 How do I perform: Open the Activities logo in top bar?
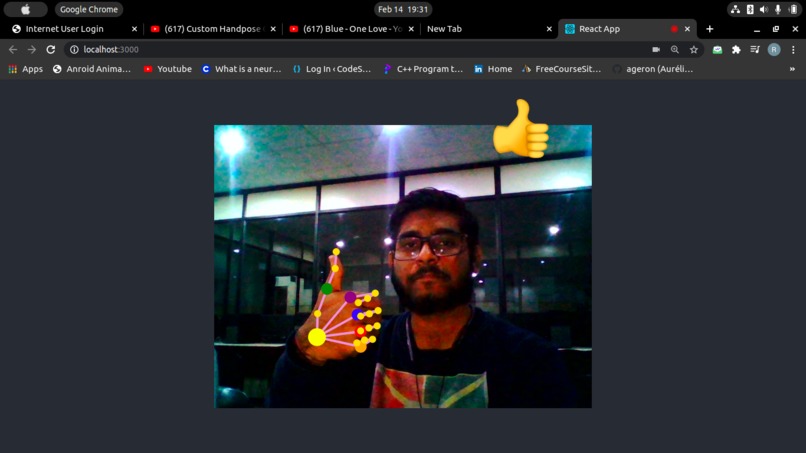click(25, 9)
